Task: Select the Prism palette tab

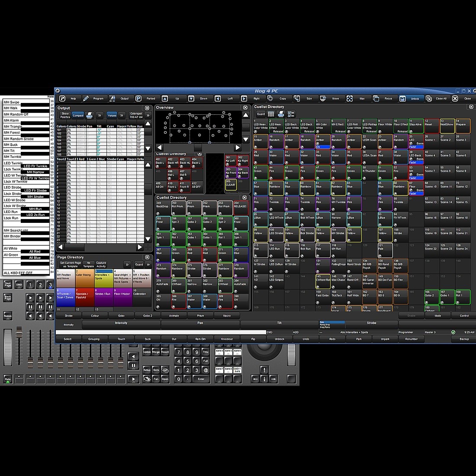Action: (x=200, y=316)
